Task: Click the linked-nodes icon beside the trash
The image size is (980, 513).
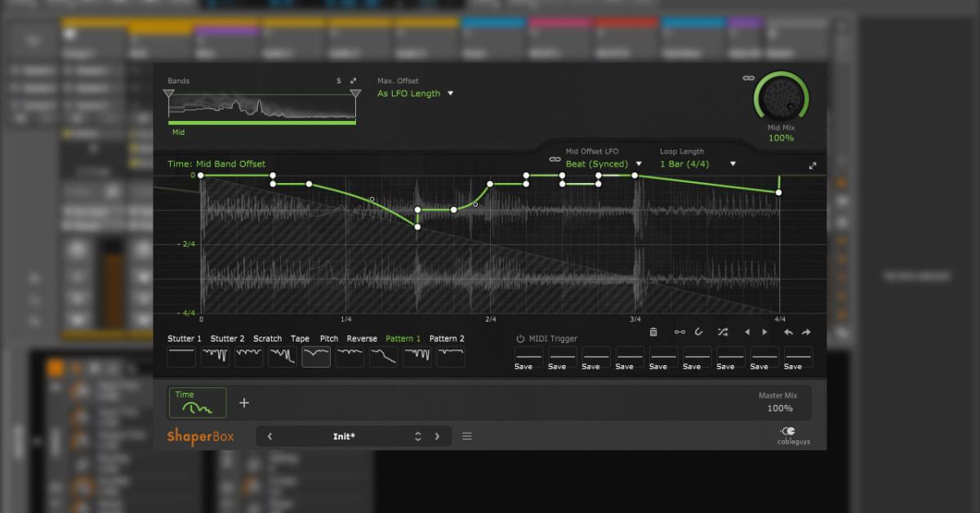Action: click(679, 332)
